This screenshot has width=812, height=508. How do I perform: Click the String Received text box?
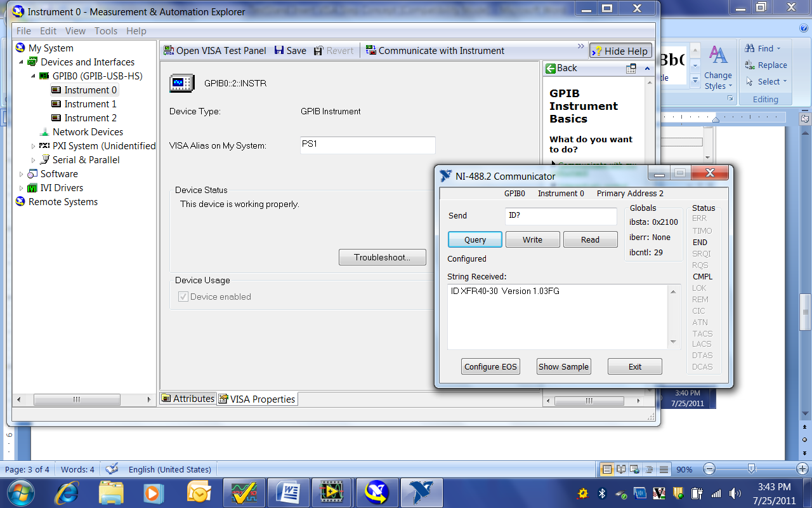[x=558, y=316]
